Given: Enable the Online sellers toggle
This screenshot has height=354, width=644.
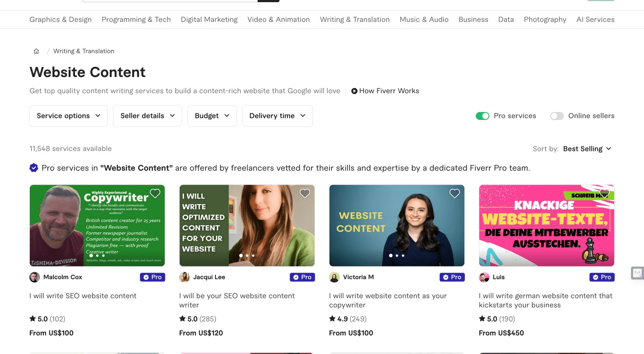Looking at the screenshot, I should (x=557, y=116).
